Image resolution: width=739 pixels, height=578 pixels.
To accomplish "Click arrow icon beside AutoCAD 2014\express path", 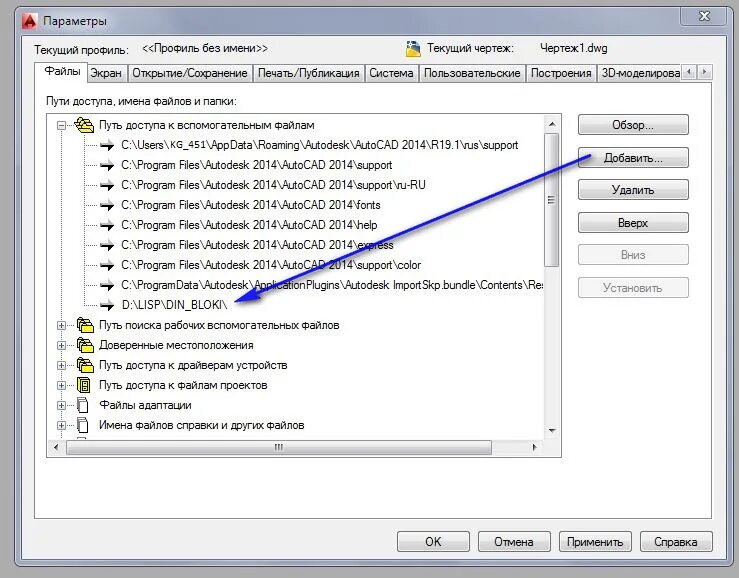I will click(x=107, y=245).
